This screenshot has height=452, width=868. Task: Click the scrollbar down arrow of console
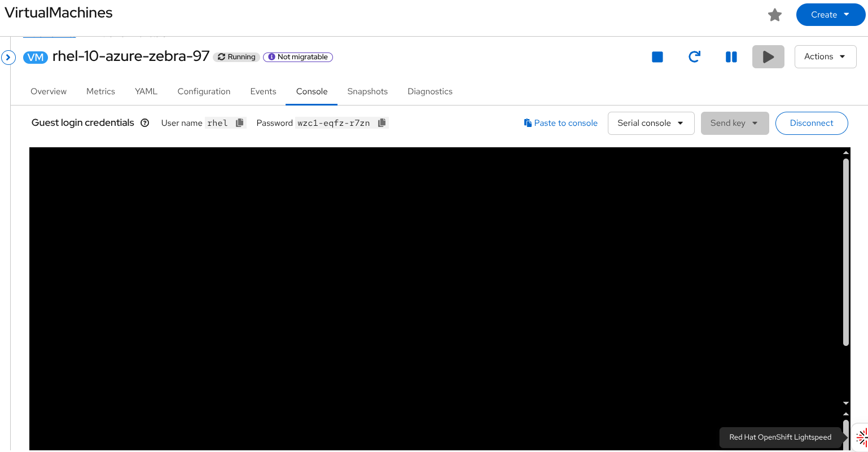[846, 403]
